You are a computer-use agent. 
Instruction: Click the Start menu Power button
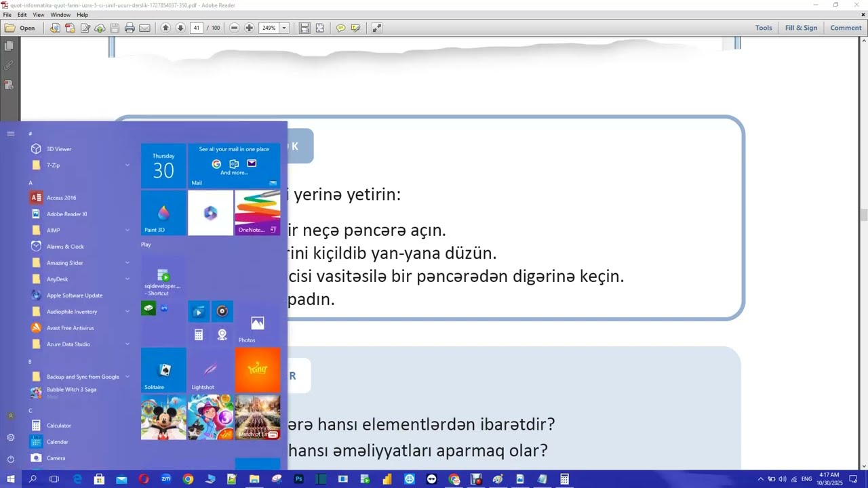coord(11,460)
